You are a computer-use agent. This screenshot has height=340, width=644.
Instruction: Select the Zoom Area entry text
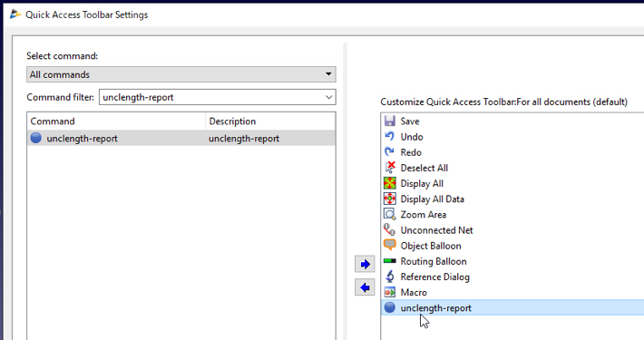point(423,215)
